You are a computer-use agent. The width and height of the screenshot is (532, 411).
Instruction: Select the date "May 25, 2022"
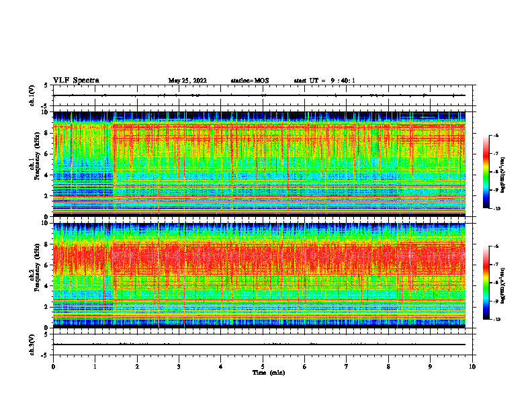point(187,81)
